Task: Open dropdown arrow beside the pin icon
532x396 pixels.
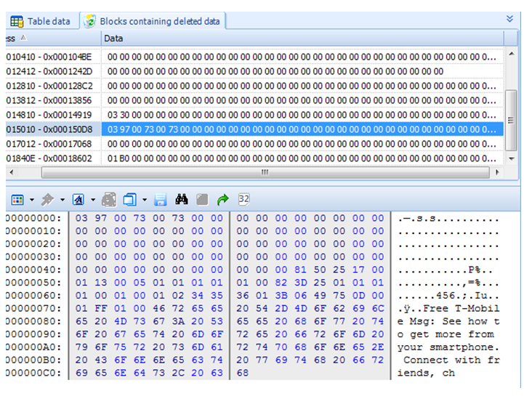Action: 62,199
